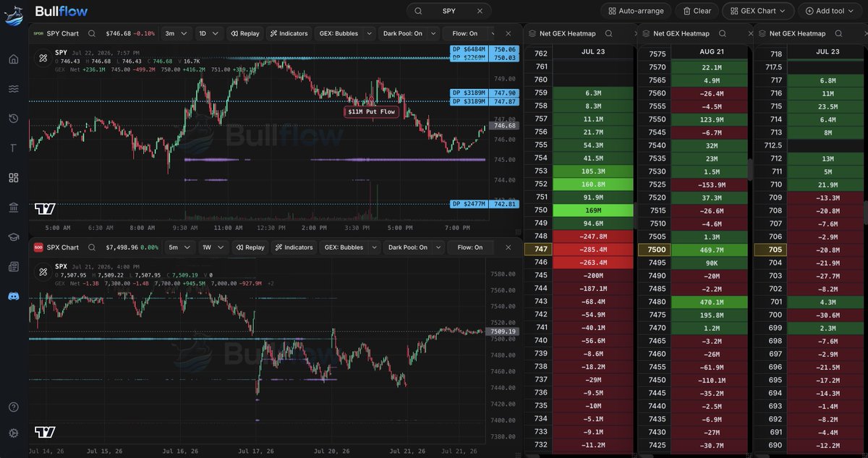Click the top SPY symbol search field
Image resolution: width=868 pixels, height=458 pixels.
(x=448, y=11)
